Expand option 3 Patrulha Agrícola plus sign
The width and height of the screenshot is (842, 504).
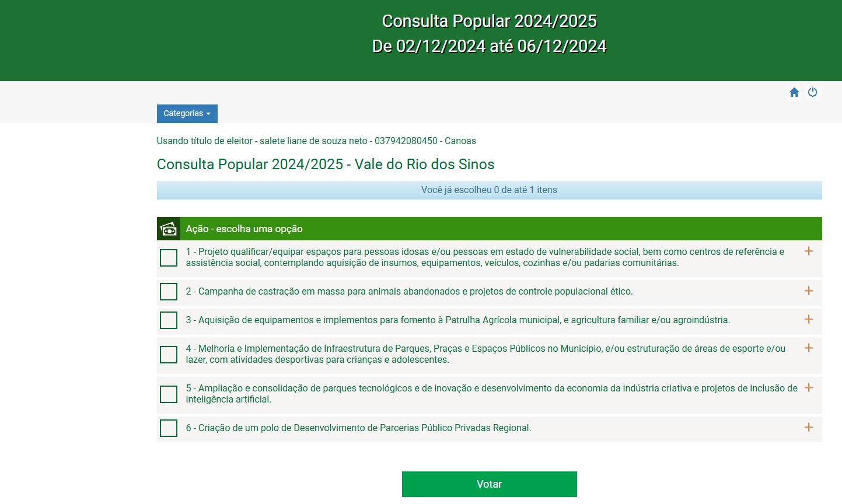point(809,320)
